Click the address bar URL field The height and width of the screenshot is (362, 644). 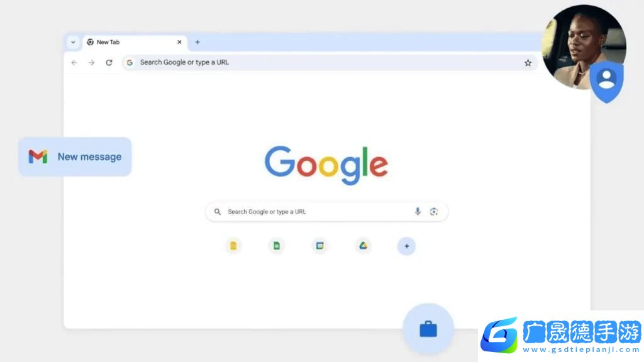(330, 62)
